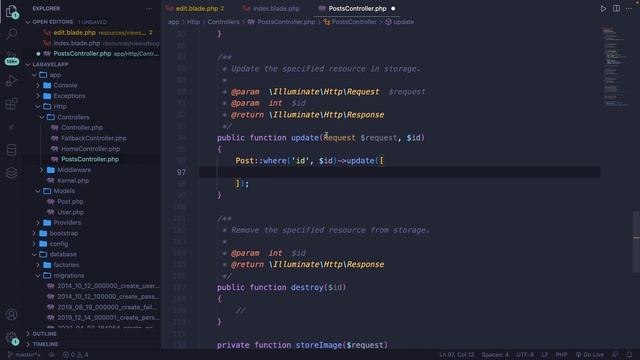
Task: Open User.php model file
Action: coord(70,212)
